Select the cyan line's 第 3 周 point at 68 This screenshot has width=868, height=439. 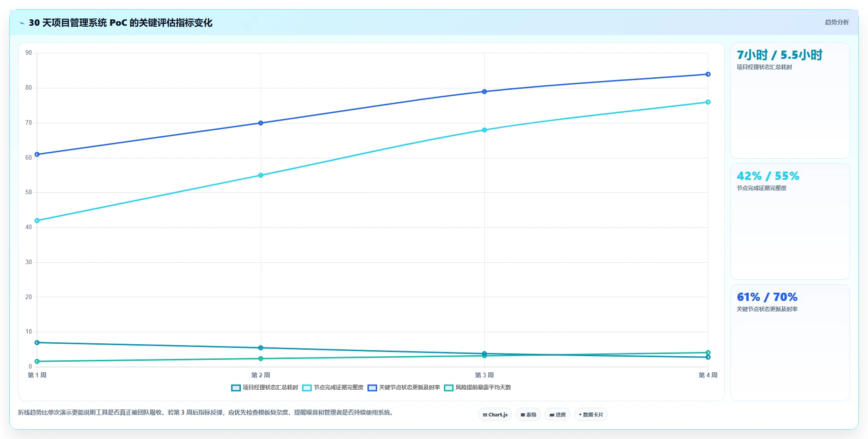[x=484, y=130]
